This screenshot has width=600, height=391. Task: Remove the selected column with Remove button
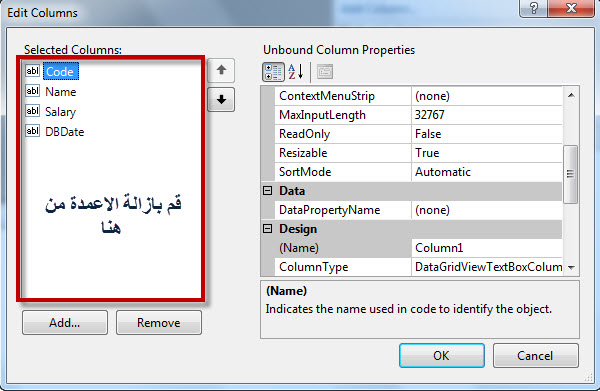[x=159, y=323]
